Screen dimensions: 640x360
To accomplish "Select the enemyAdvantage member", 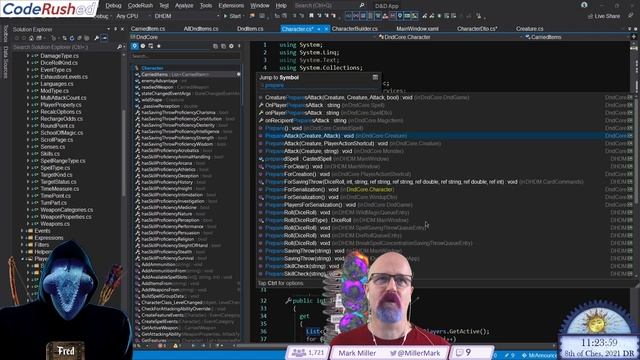I will pyautogui.click(x=159, y=81).
